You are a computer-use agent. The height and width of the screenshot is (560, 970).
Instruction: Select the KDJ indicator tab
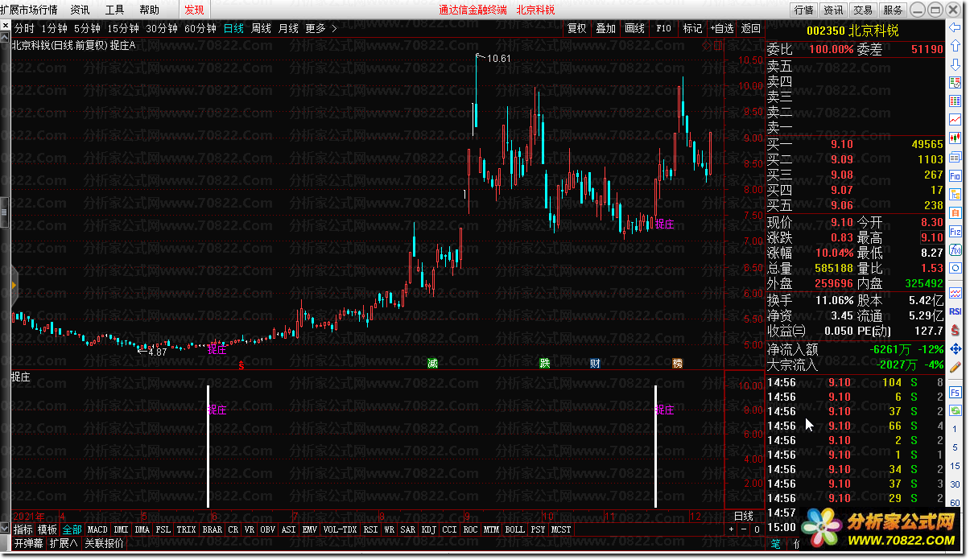point(428,529)
